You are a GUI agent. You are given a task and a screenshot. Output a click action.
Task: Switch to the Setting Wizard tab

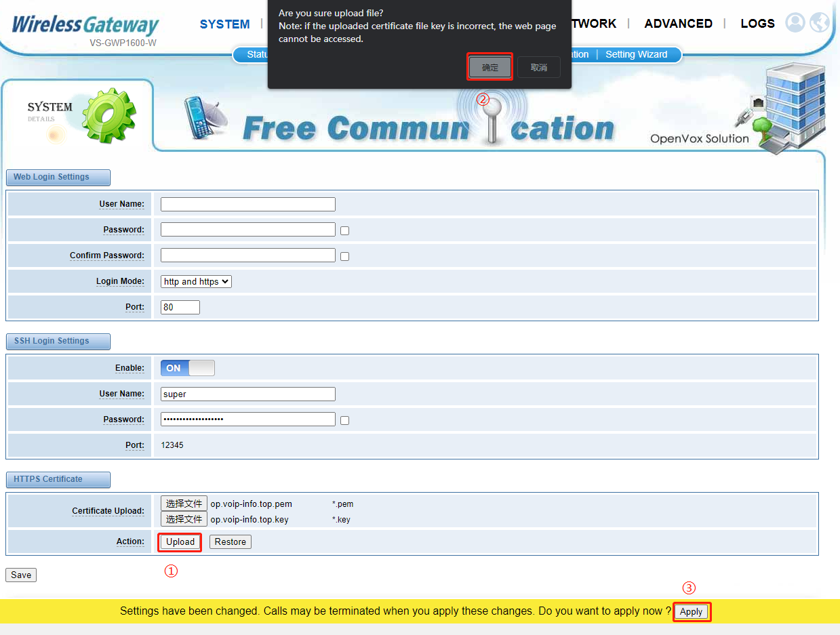tap(637, 54)
